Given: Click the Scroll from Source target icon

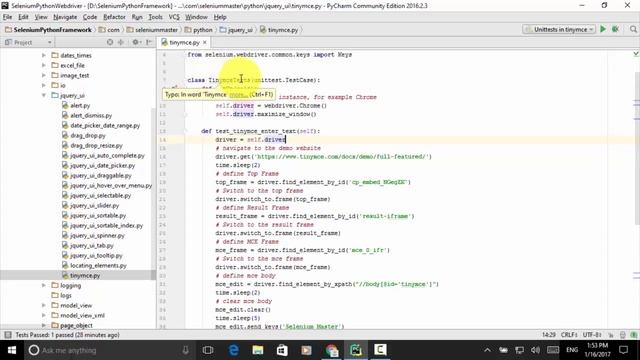Looking at the screenshot, I should (110, 42).
